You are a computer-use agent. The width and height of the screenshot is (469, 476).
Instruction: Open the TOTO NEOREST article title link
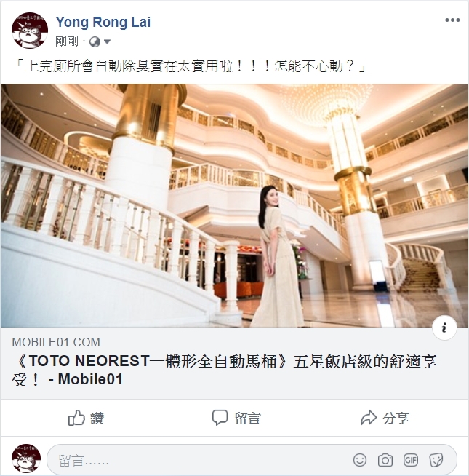(225, 370)
